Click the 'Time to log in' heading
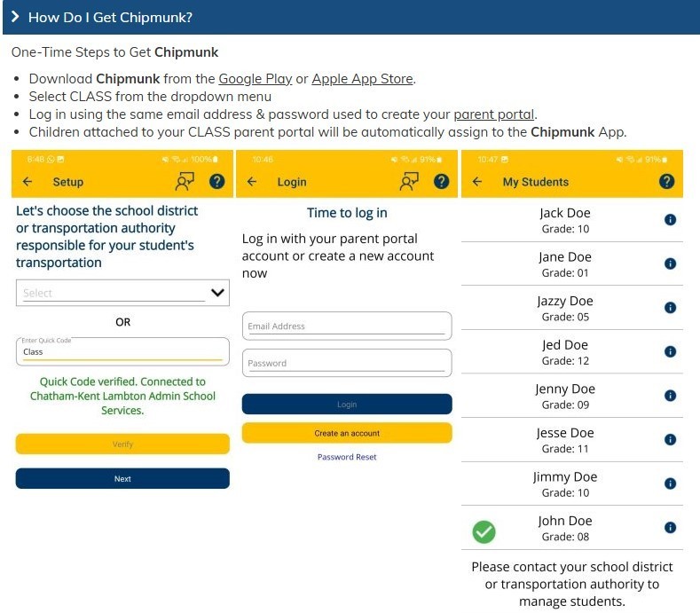Screen dimensions: 700x613 coord(347,213)
